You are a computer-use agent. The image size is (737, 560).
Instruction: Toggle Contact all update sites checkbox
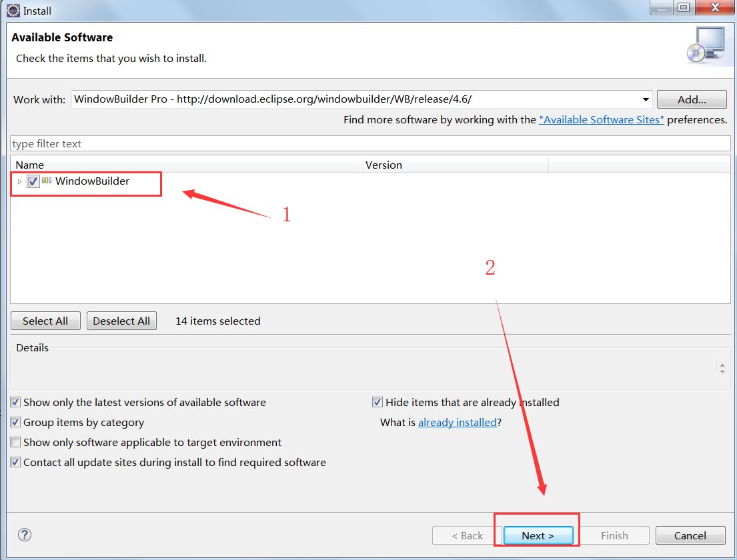(x=15, y=462)
